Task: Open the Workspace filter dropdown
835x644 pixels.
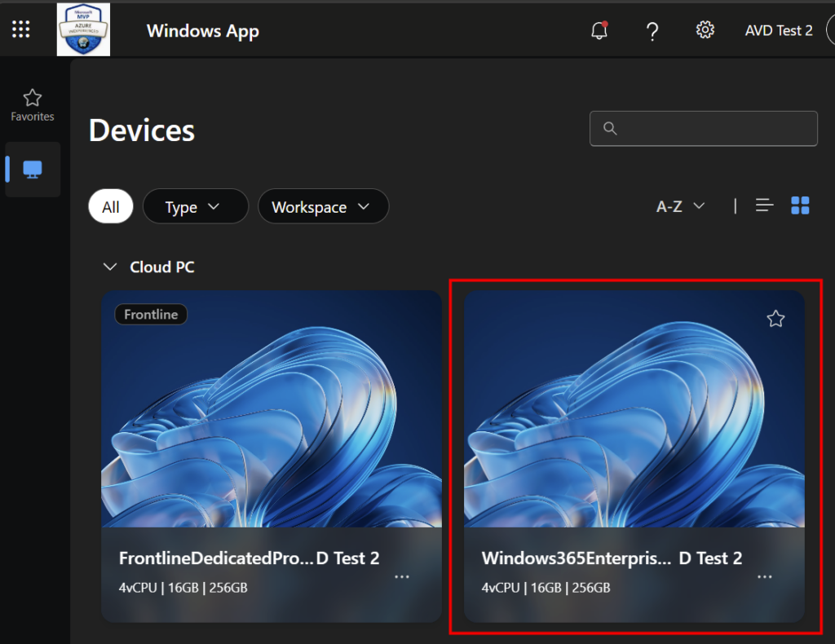Action: pos(322,207)
